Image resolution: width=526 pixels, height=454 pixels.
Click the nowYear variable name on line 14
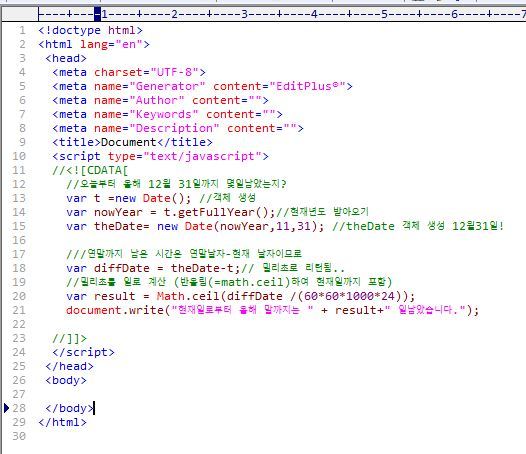pyautogui.click(x=118, y=212)
